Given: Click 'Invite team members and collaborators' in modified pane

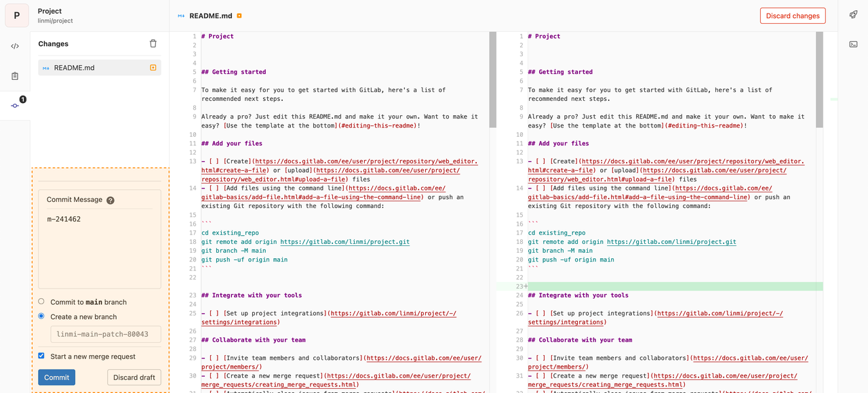Looking at the screenshot, I should (620, 358).
